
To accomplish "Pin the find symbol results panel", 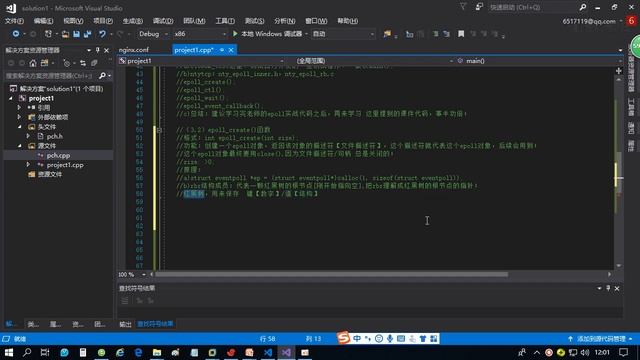I will [x=608, y=288].
